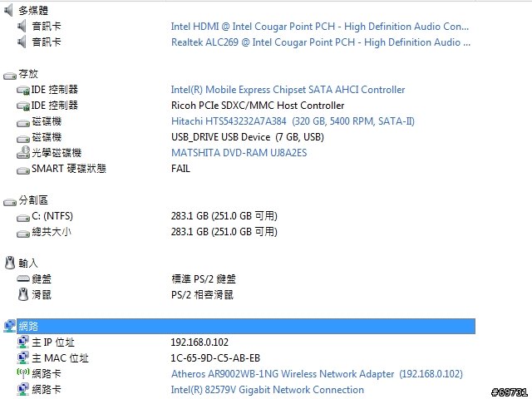The height and width of the screenshot is (399, 532).
Task: Click the Ricoh PCIe SDXC/MMC Host Controller text
Action: (258, 106)
